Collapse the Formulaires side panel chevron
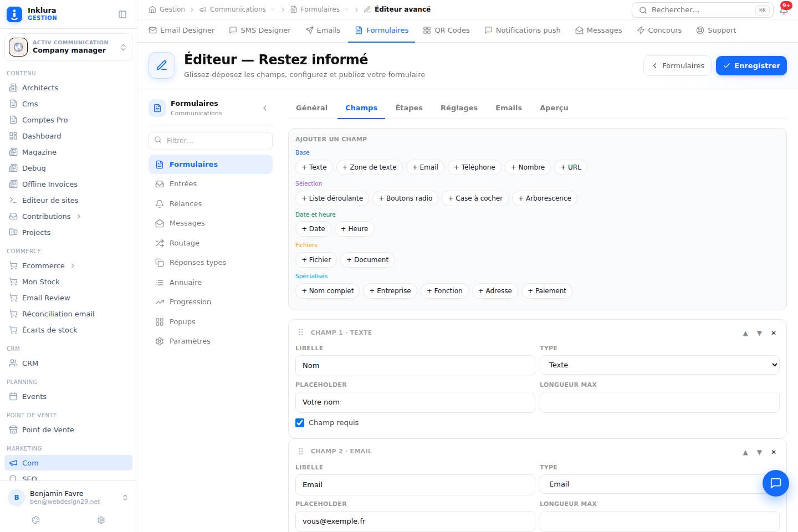Screen dimensions: 798x532 (265, 108)
